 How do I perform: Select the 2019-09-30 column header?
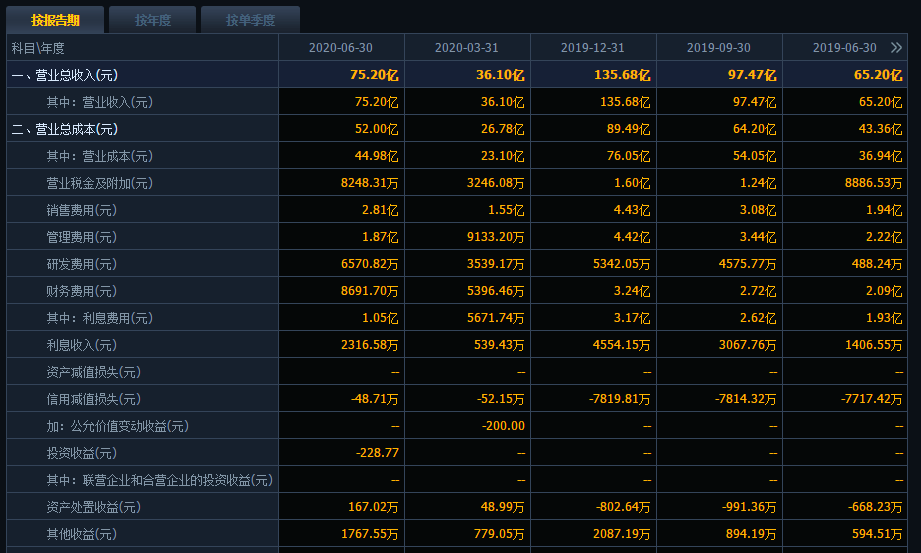click(x=719, y=48)
